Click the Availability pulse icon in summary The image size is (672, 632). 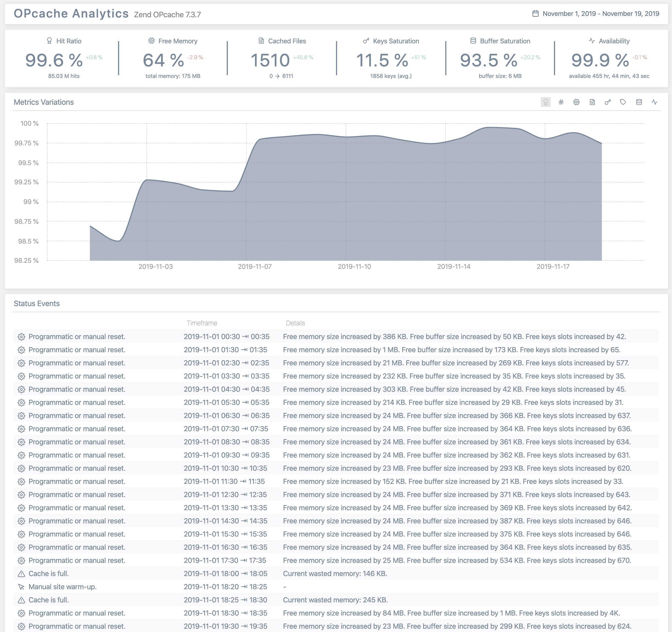pyautogui.click(x=592, y=41)
